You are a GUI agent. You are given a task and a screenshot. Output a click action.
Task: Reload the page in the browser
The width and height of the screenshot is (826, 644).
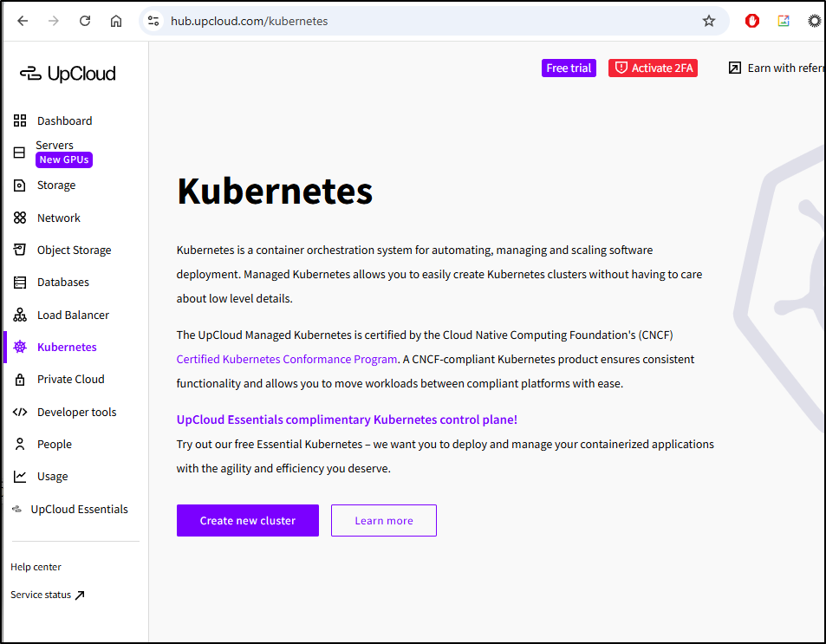pyautogui.click(x=85, y=21)
